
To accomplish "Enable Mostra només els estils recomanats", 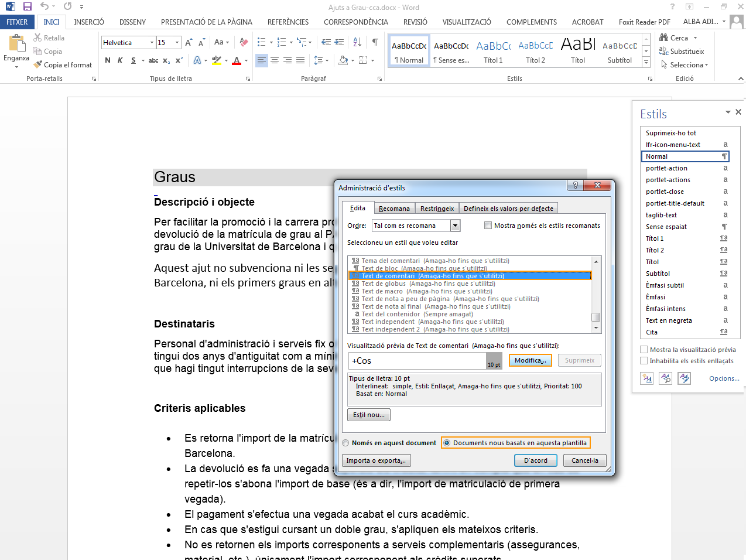I will click(488, 226).
